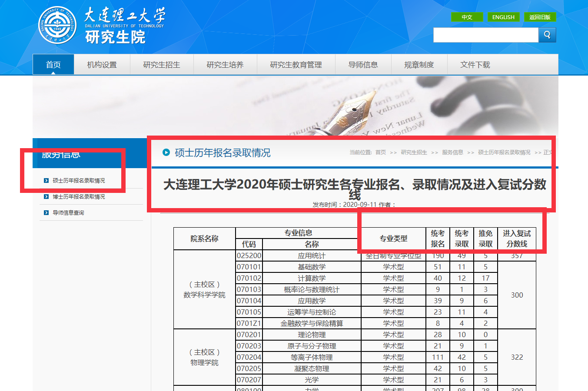
Task: Click cell 原子与分子物理
Action: click(x=312, y=346)
